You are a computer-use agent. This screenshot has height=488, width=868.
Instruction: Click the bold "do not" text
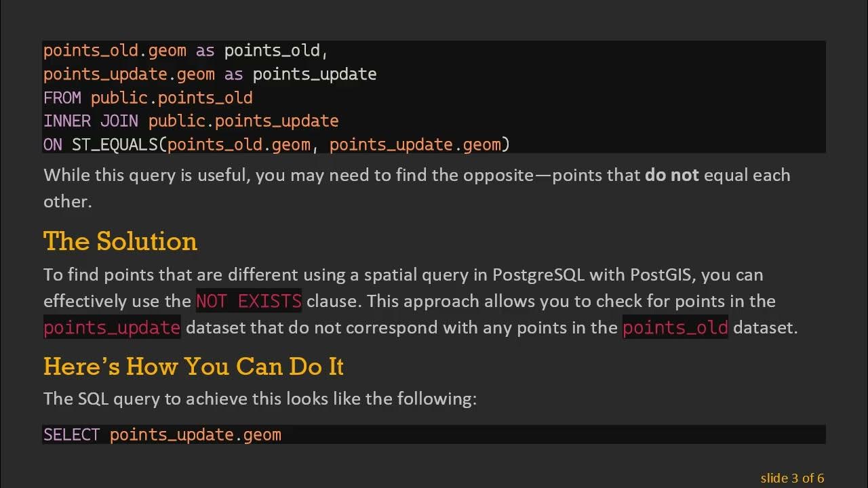pos(671,176)
